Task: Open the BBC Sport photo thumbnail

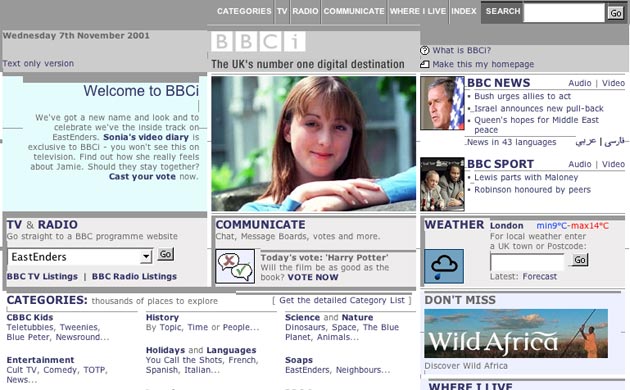Action: coord(442,184)
